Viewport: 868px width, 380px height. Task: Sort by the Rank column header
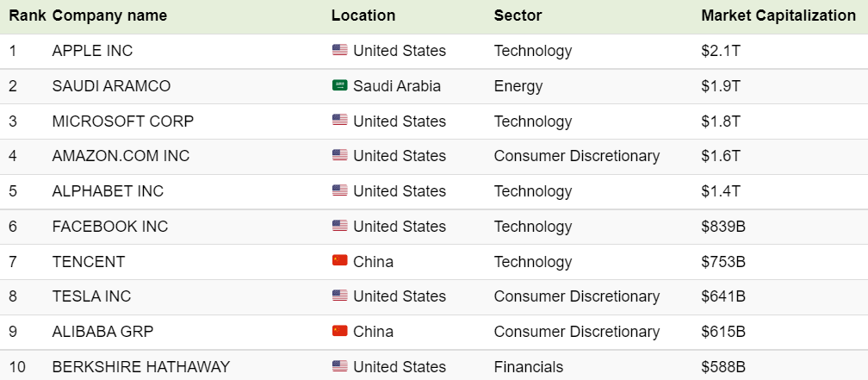tap(28, 16)
